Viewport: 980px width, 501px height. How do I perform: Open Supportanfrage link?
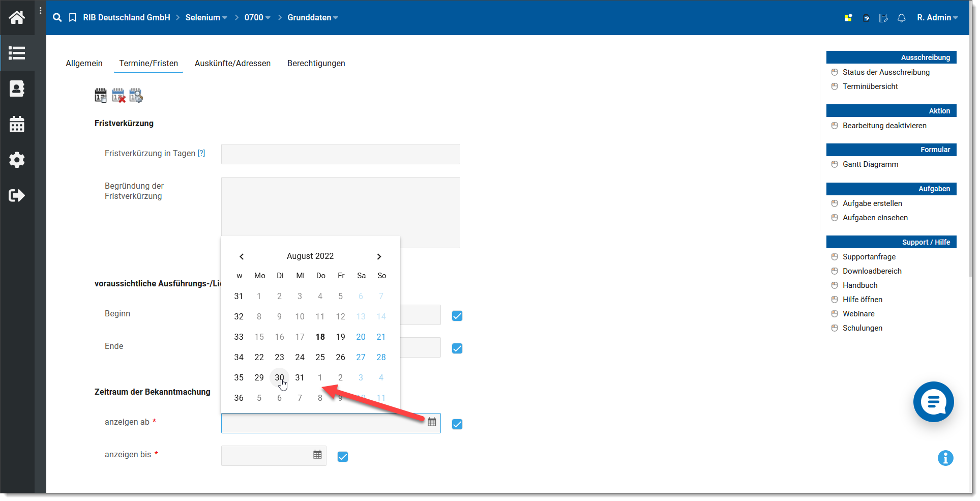pos(869,257)
